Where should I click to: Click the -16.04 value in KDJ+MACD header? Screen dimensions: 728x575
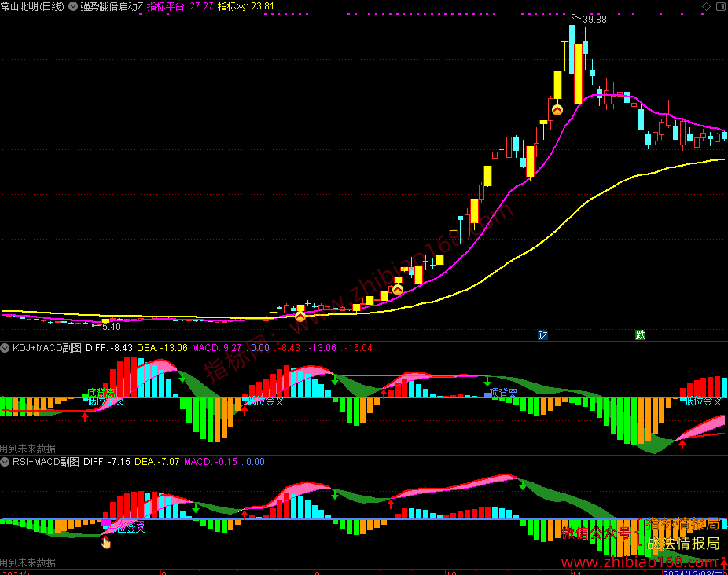point(359,348)
